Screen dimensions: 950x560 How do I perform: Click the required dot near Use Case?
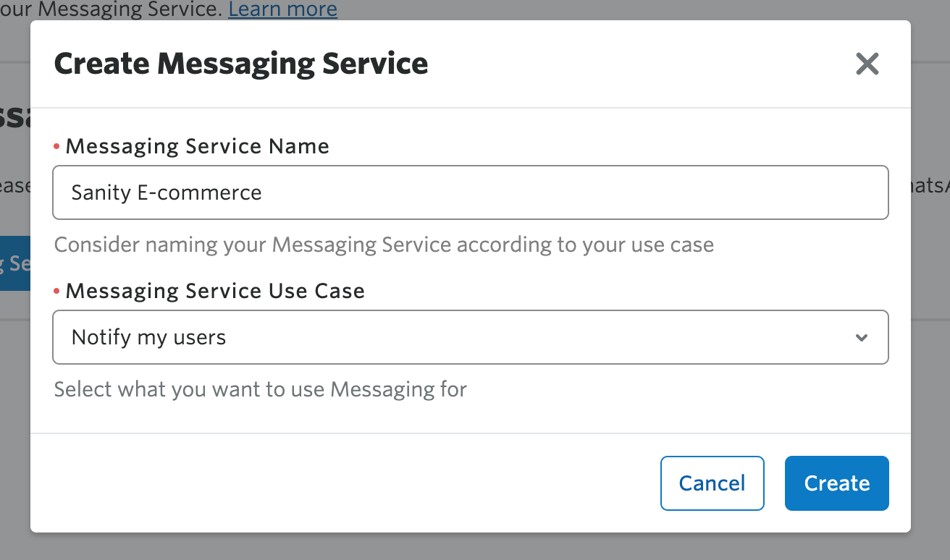(x=56, y=290)
